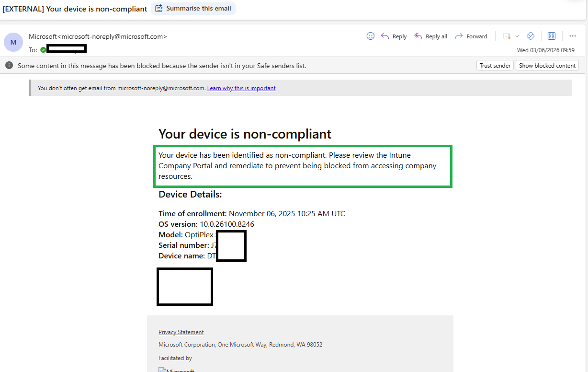Open the apps grid icon
The height and width of the screenshot is (372, 588).
pos(552,36)
